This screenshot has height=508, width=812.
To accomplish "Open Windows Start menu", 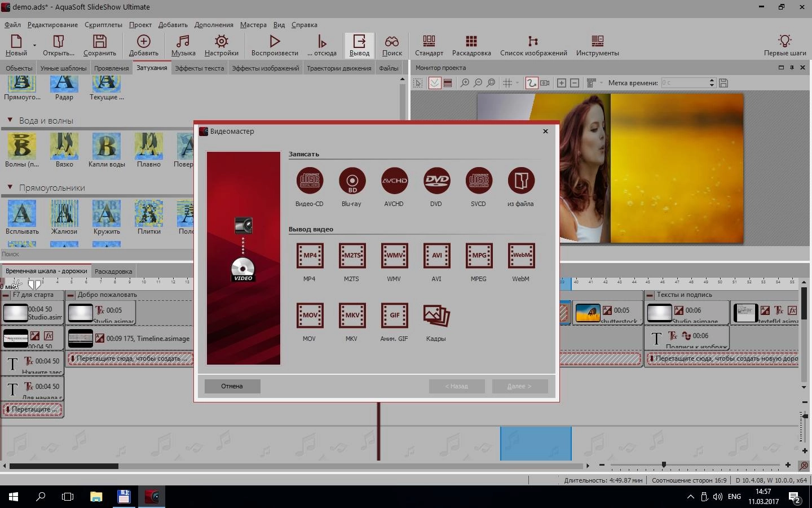I will coord(14,497).
